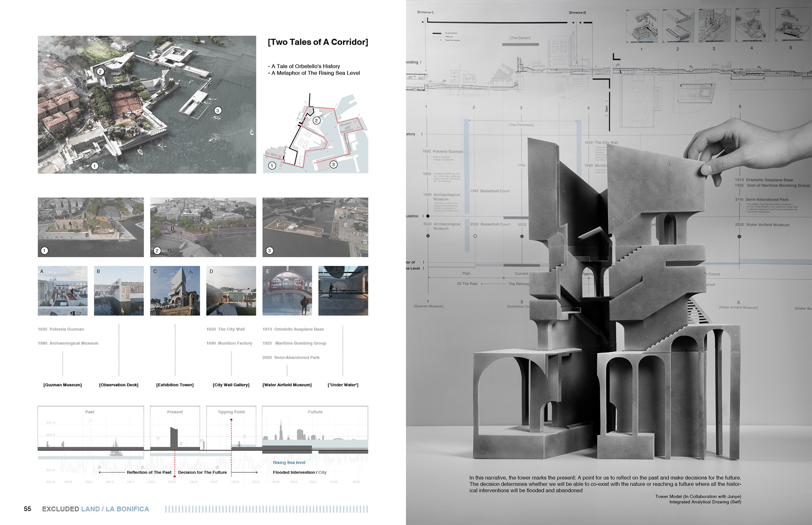The height and width of the screenshot is (525, 812).
Task: Click circled marker 3 on the site plan diagram
Action: [334, 164]
